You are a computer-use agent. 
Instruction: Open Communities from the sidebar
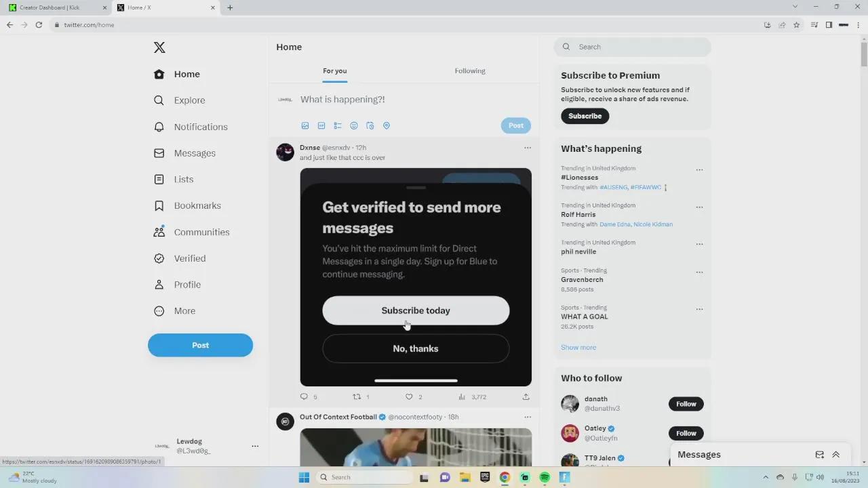[191, 232]
